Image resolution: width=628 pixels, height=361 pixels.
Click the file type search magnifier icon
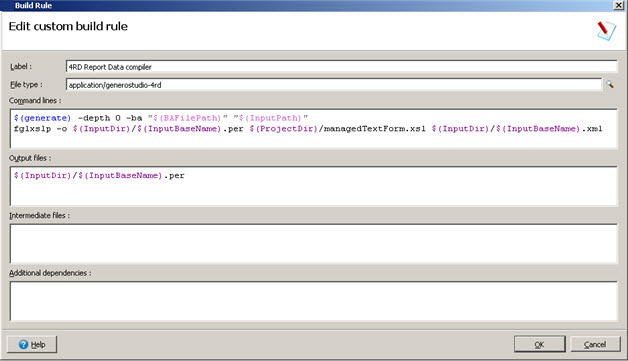tap(610, 84)
